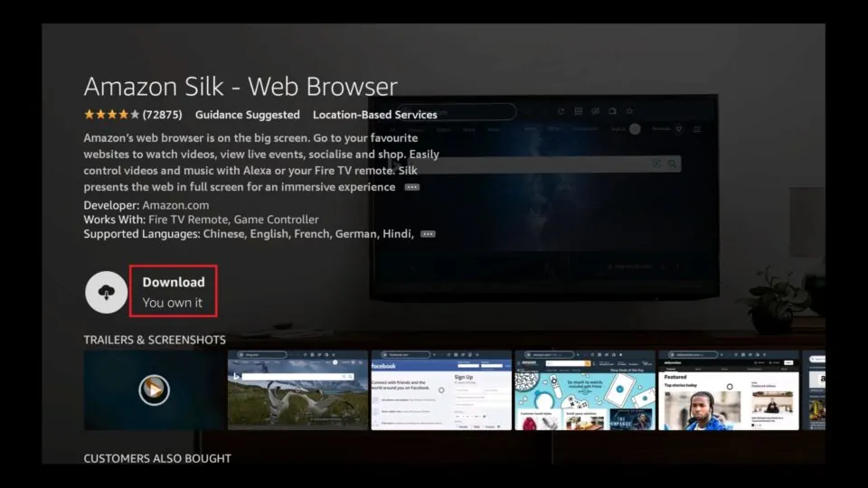Click the Developer "Amazon.com" text
The image size is (868, 488).
[175, 205]
